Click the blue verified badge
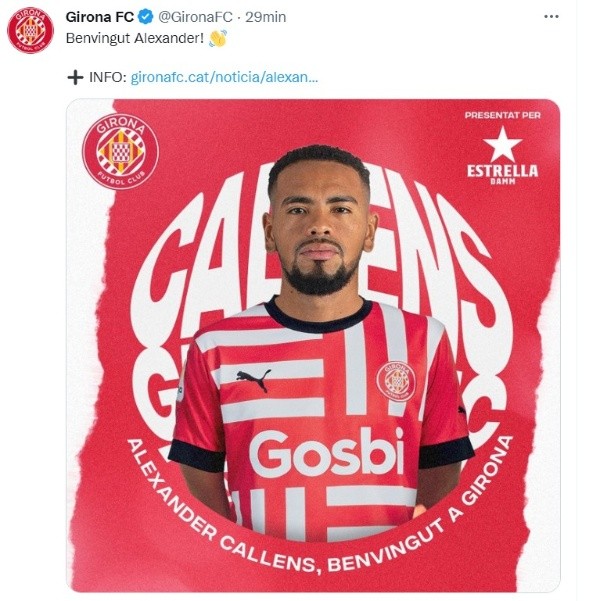The image size is (600, 601). tap(146, 17)
